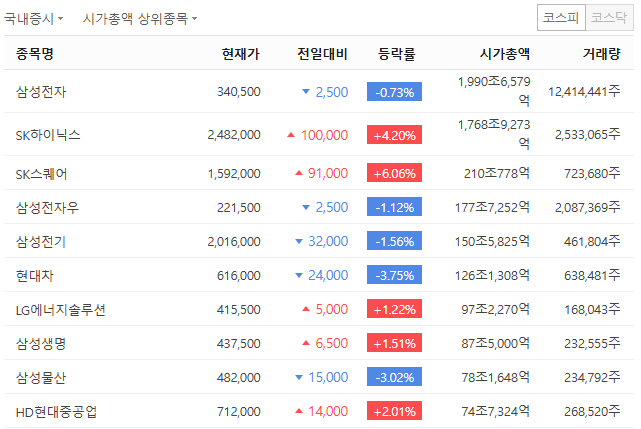Click the 91,000 change value for SK스퀘어
Screen dimensions: 641x429
pyautogui.click(x=328, y=173)
